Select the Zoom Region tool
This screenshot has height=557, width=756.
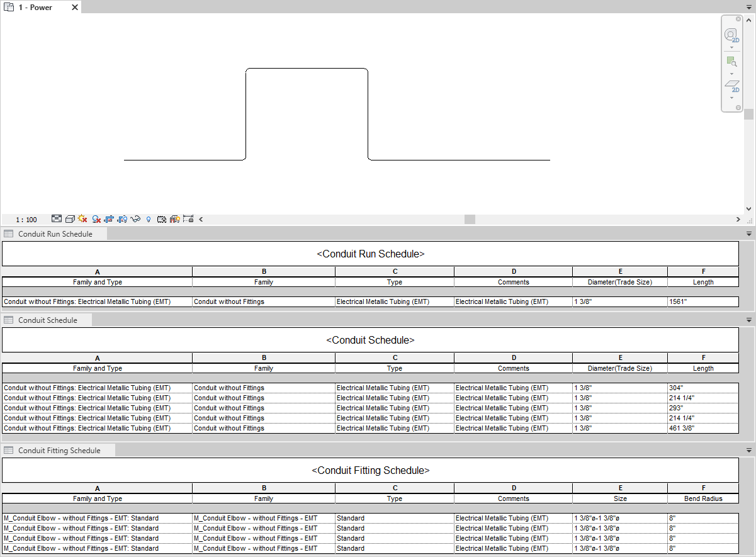coord(731,61)
